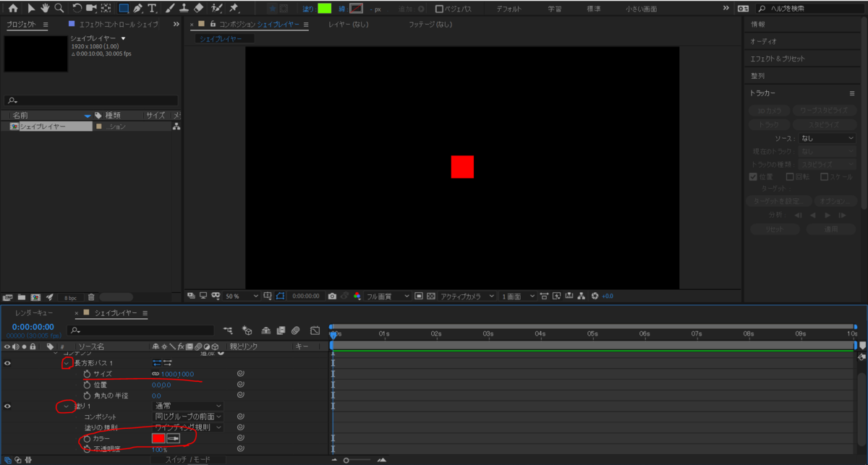Select the Rotation tool
The image size is (868, 465).
(77, 9)
